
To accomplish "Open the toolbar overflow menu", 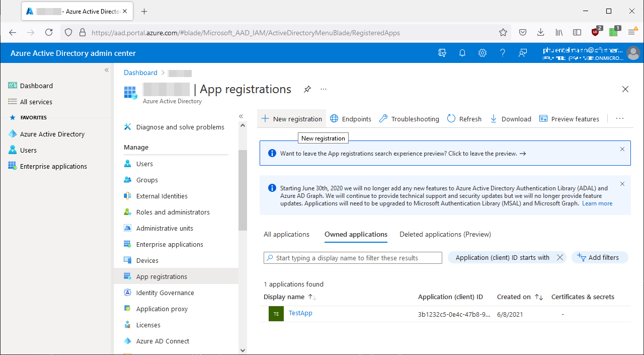I will (619, 118).
